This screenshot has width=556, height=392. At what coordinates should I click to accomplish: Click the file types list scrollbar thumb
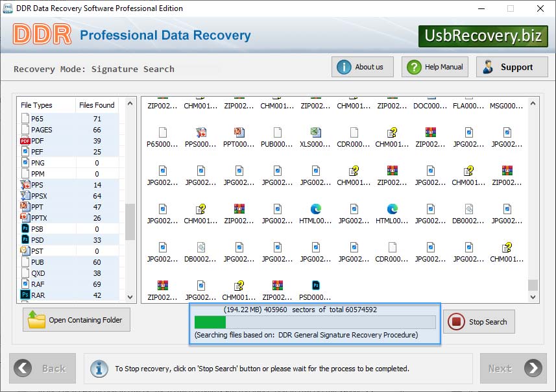pos(130,222)
